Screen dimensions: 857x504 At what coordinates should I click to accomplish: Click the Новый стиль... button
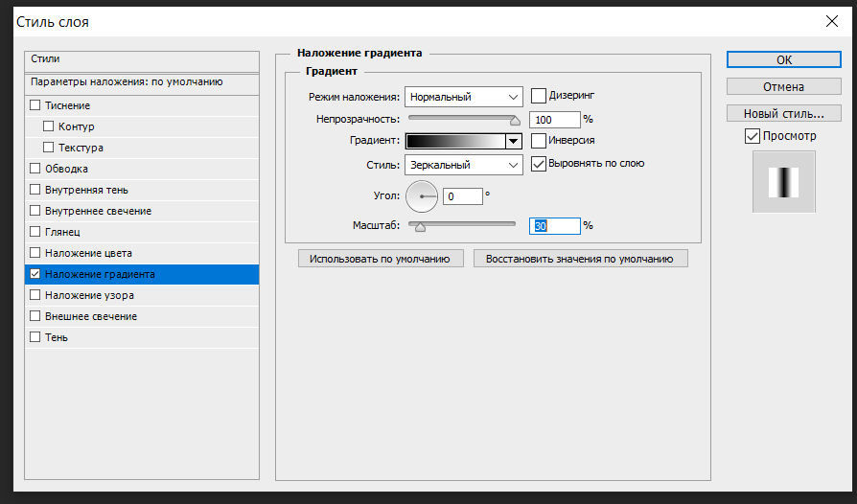point(784,113)
